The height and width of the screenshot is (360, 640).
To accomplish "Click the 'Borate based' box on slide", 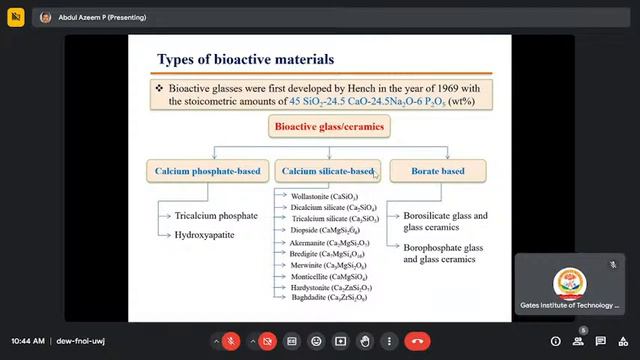I will point(438,171).
